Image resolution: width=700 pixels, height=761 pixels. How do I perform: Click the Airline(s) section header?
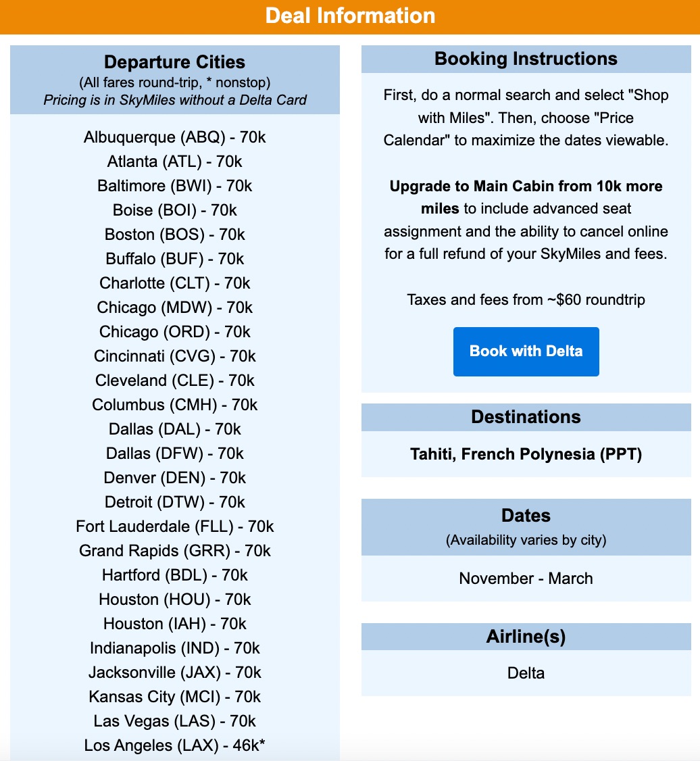point(526,636)
